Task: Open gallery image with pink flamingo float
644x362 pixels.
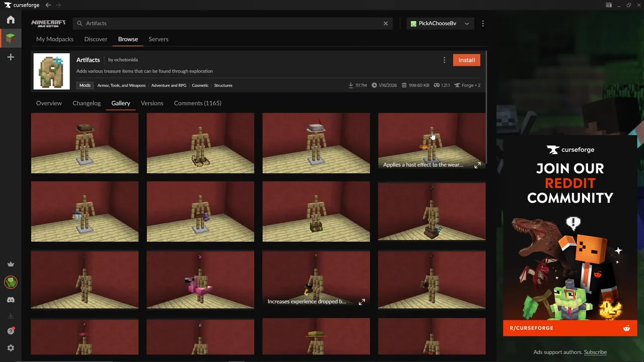Action: point(200,280)
